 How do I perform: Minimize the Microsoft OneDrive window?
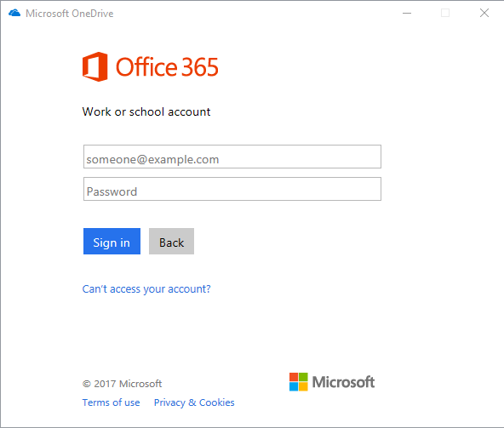[407, 13]
